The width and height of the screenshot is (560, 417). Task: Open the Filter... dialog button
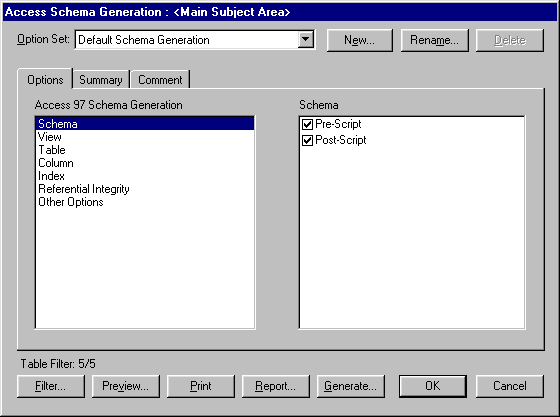51,386
